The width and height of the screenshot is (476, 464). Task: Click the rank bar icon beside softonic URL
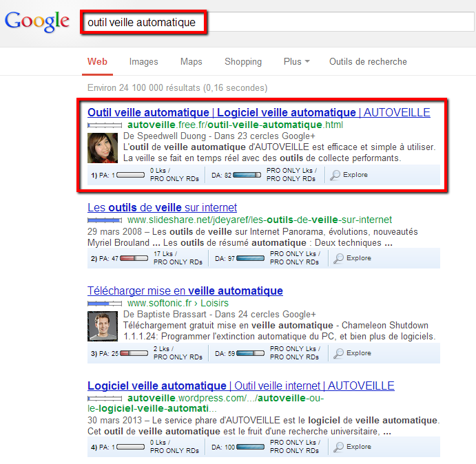(x=105, y=303)
